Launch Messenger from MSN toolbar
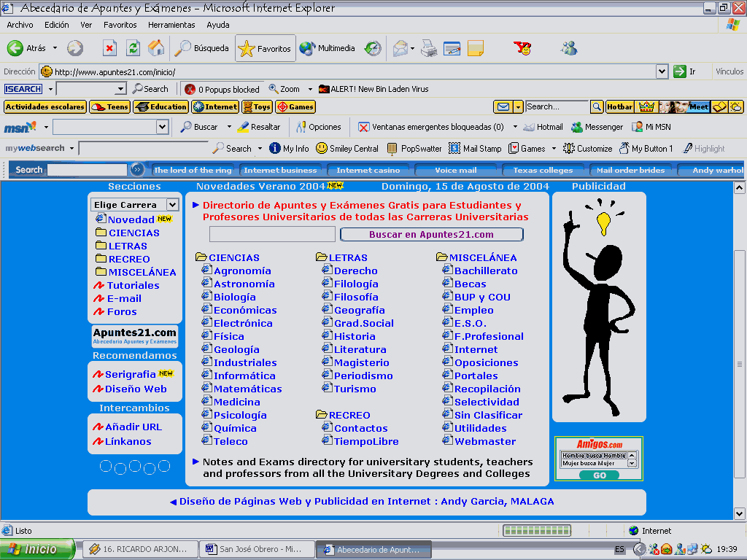 [597, 127]
